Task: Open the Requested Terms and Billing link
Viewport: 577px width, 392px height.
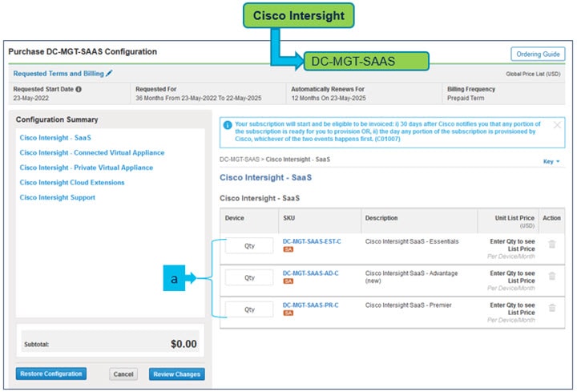Action: [x=59, y=74]
